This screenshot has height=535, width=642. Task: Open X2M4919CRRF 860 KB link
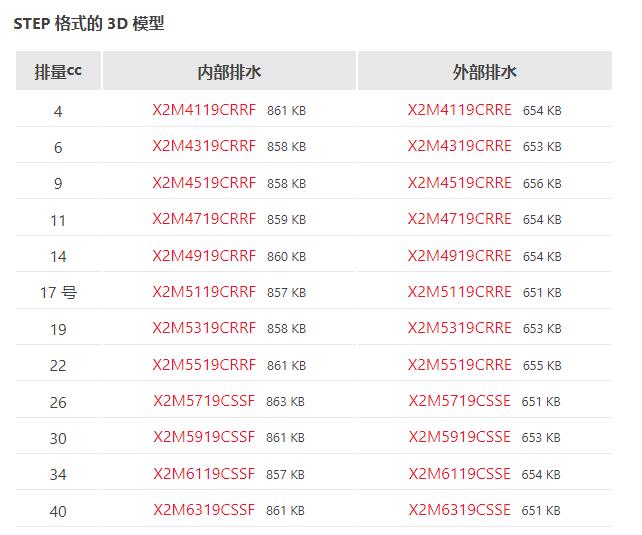204,256
